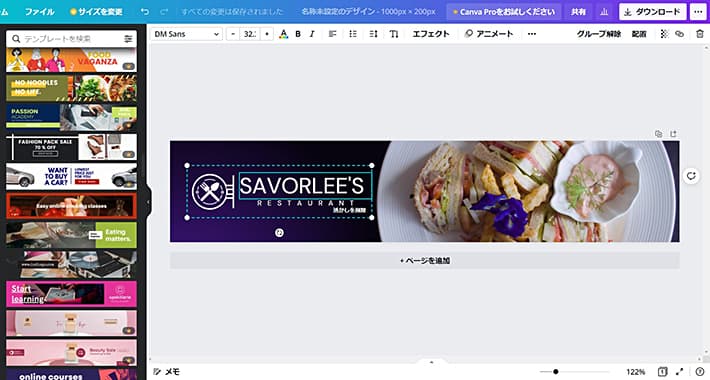The height and width of the screenshot is (380, 710).
Task: Adjust the zoom level slider
Action: (556, 372)
